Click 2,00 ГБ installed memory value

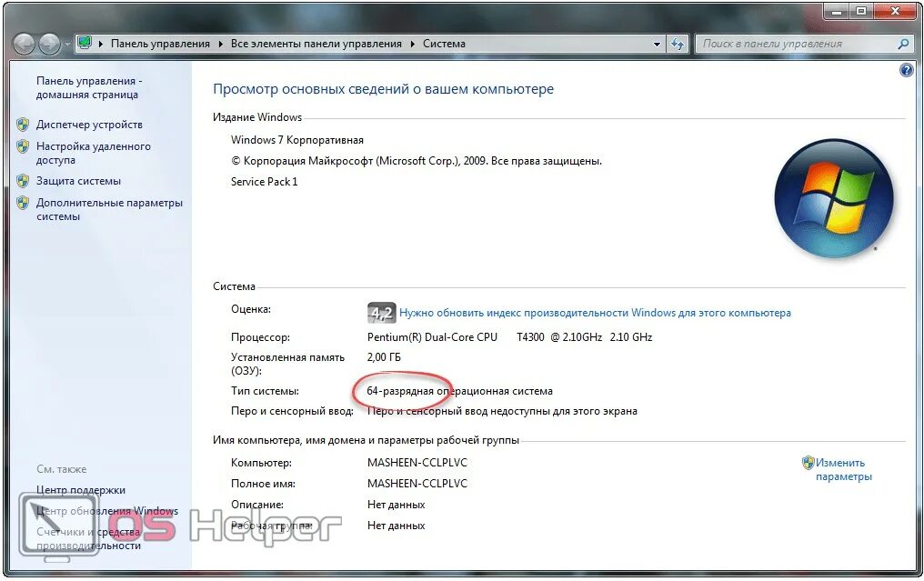(384, 357)
